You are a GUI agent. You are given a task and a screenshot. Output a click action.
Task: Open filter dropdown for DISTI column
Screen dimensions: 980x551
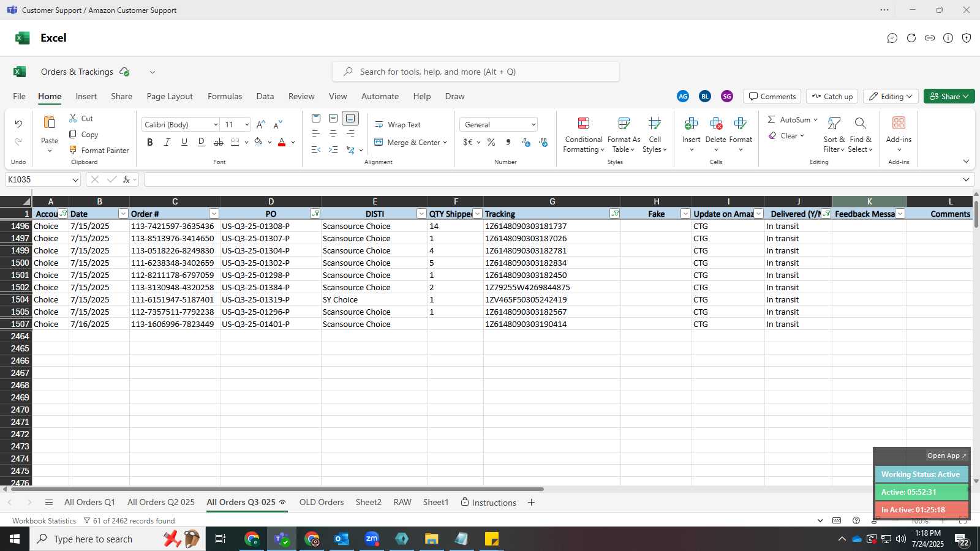click(421, 214)
